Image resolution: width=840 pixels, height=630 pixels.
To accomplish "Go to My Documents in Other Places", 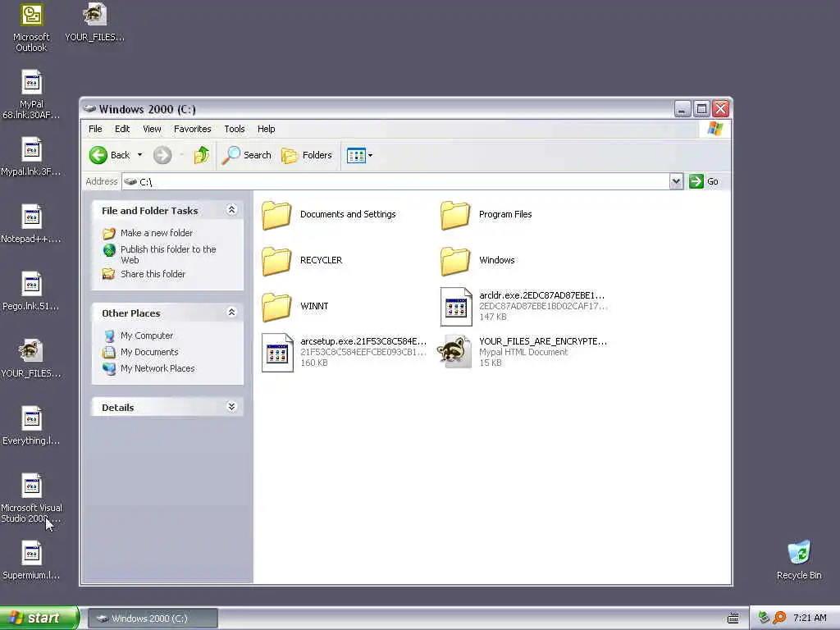I will [149, 352].
